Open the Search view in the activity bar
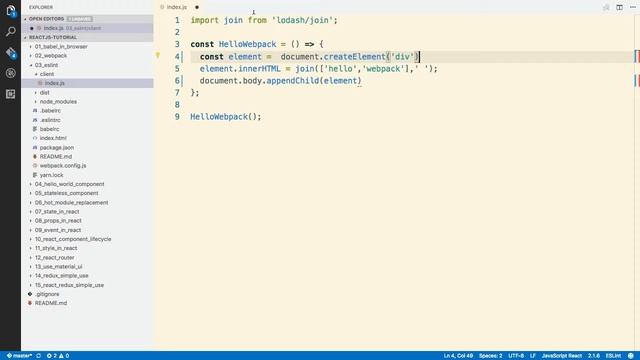Screen dimensions: 640x360 (11, 31)
